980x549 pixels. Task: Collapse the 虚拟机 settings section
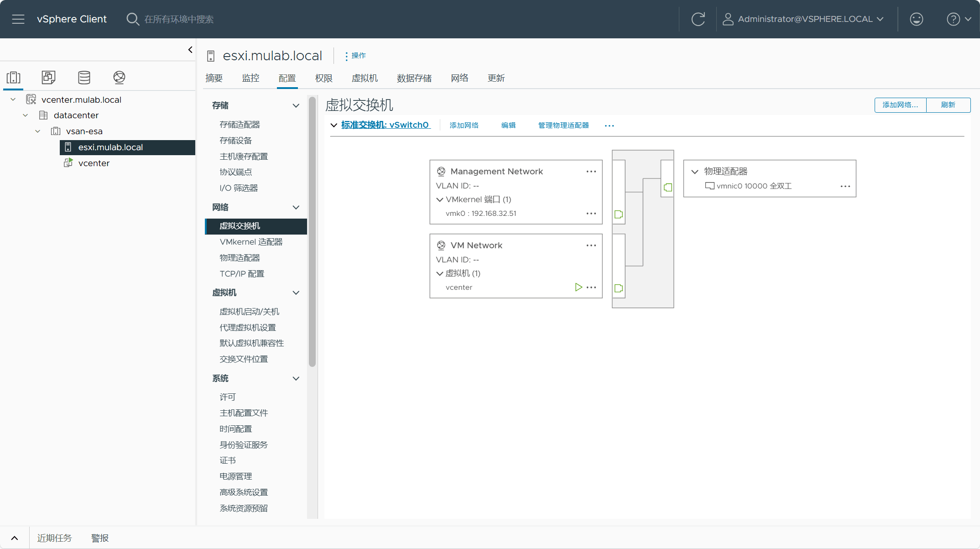tap(296, 293)
